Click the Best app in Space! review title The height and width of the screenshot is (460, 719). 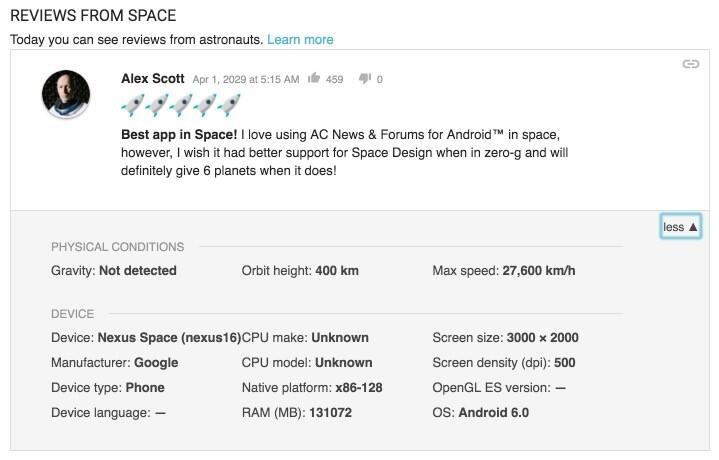179,135
